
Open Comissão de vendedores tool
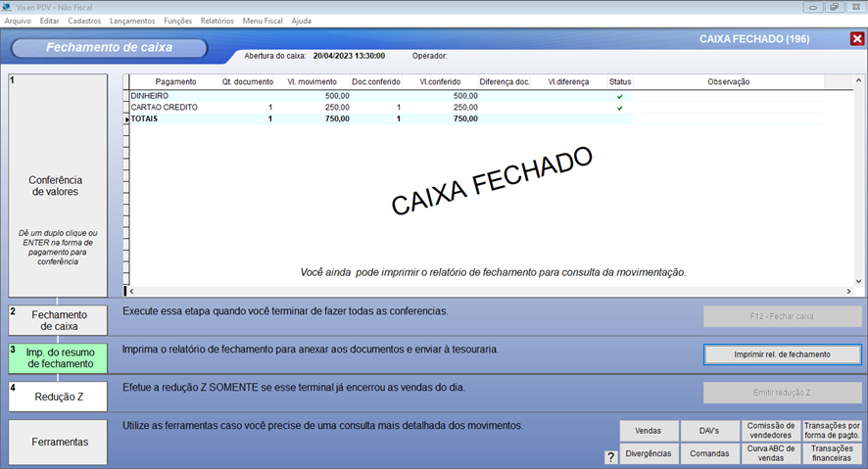(x=771, y=431)
